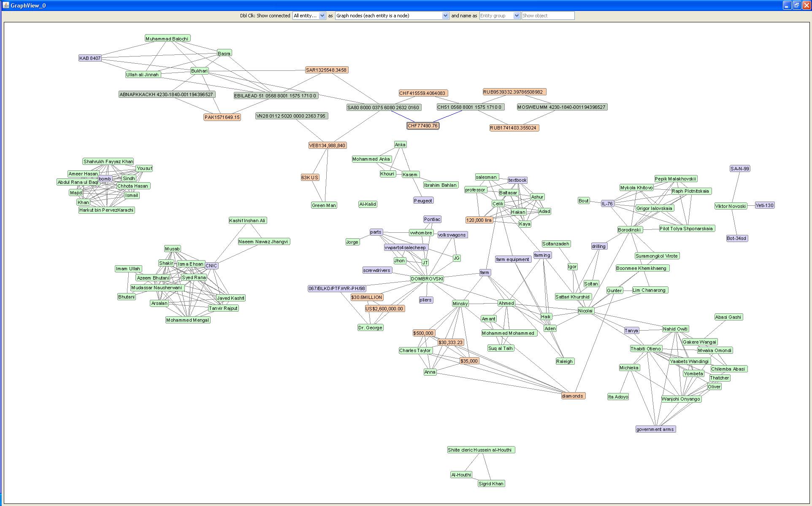
Task: Select the Ahmed node
Action: pyautogui.click(x=506, y=303)
